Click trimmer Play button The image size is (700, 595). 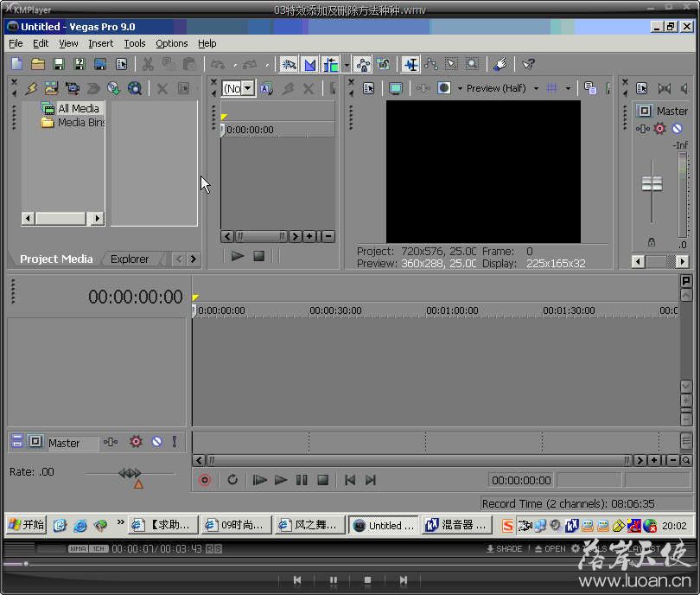pos(237,256)
